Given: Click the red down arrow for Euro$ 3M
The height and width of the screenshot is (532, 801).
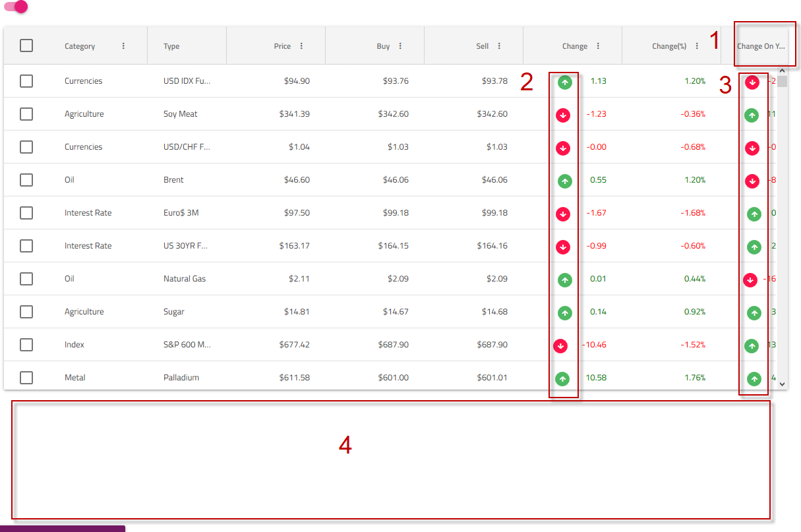Looking at the screenshot, I should (564, 214).
